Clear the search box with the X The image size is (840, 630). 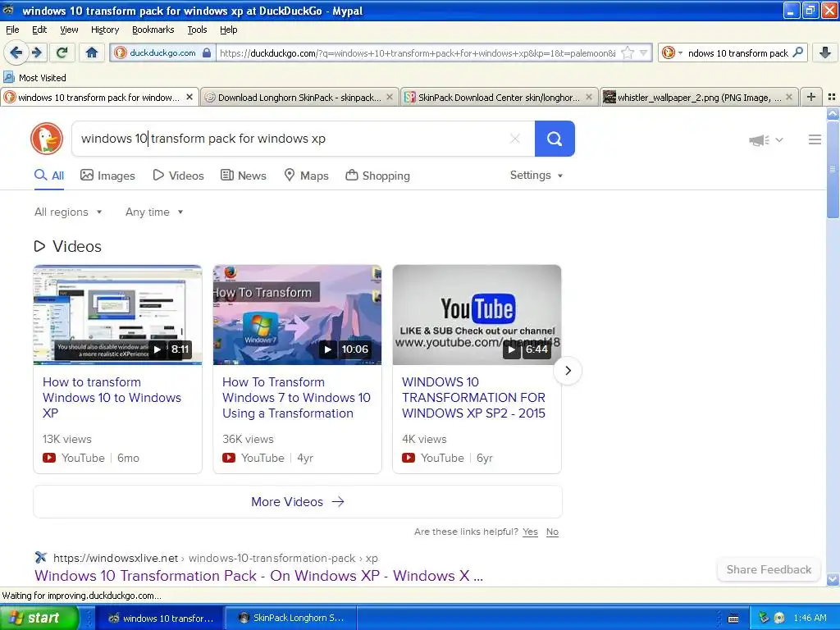tap(515, 139)
